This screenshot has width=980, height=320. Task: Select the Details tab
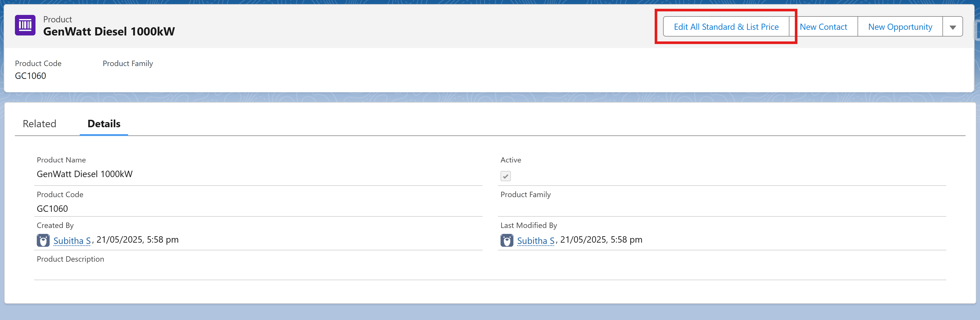(x=104, y=124)
